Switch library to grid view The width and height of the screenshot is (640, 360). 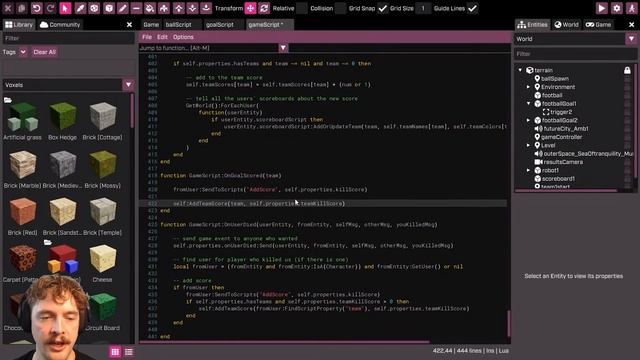115,352
